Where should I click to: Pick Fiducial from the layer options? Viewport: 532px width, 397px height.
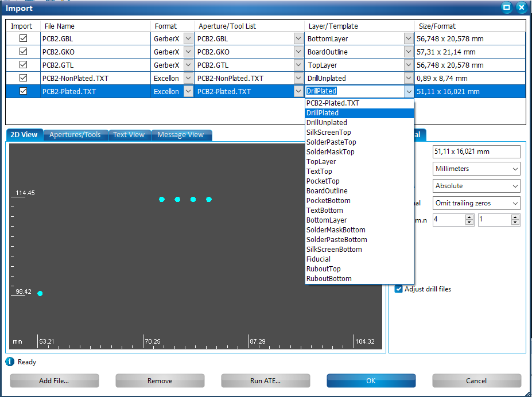pos(319,259)
